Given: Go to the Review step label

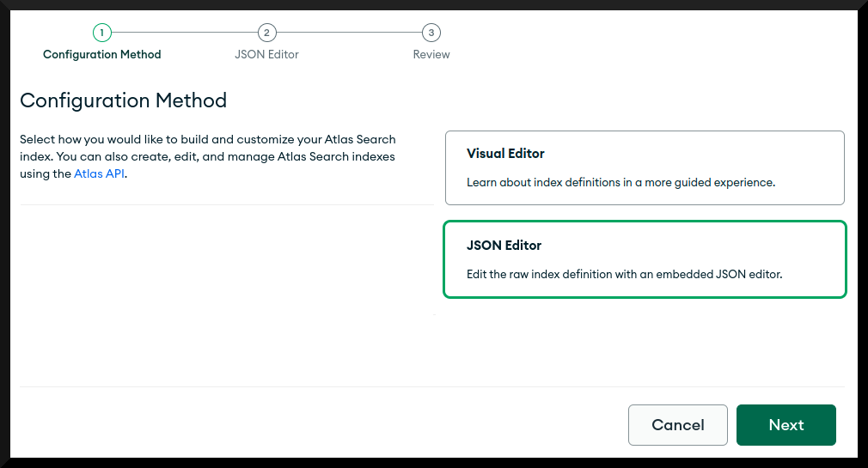Looking at the screenshot, I should coord(431,54).
